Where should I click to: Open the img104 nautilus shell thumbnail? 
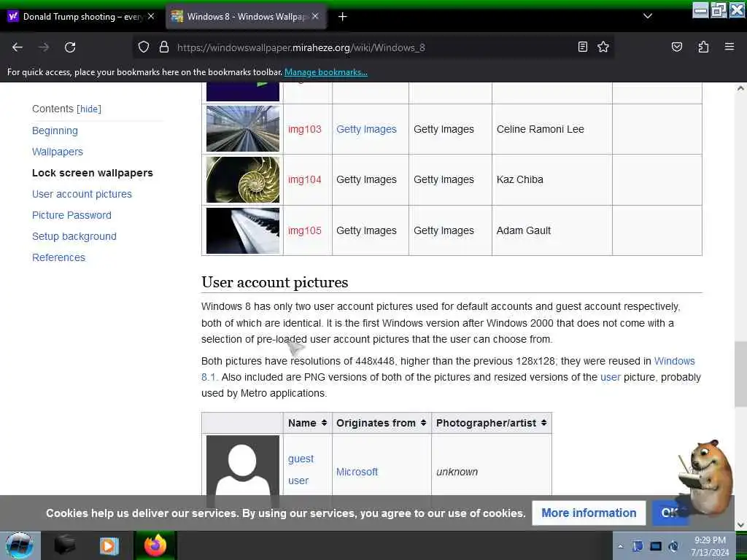(243, 180)
